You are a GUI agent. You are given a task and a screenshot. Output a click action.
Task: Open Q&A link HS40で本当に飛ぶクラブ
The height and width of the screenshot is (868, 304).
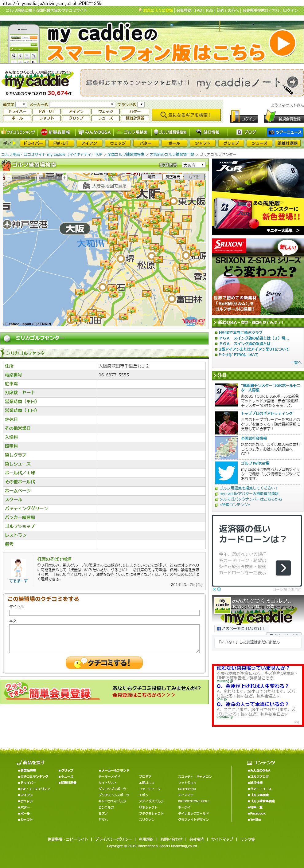click(240, 332)
